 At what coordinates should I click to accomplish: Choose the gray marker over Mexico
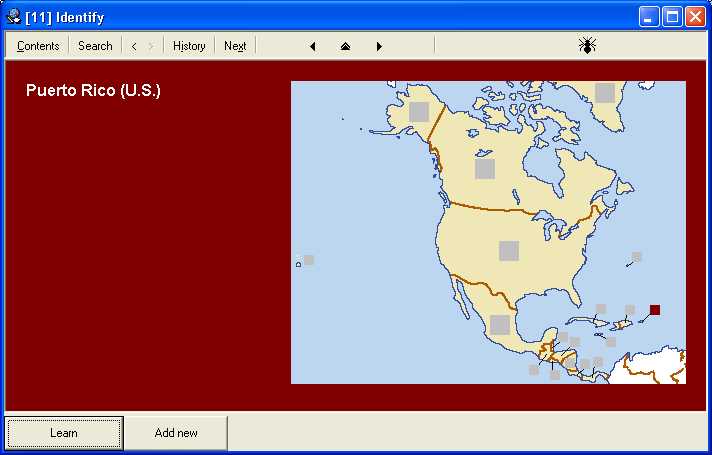click(500, 324)
